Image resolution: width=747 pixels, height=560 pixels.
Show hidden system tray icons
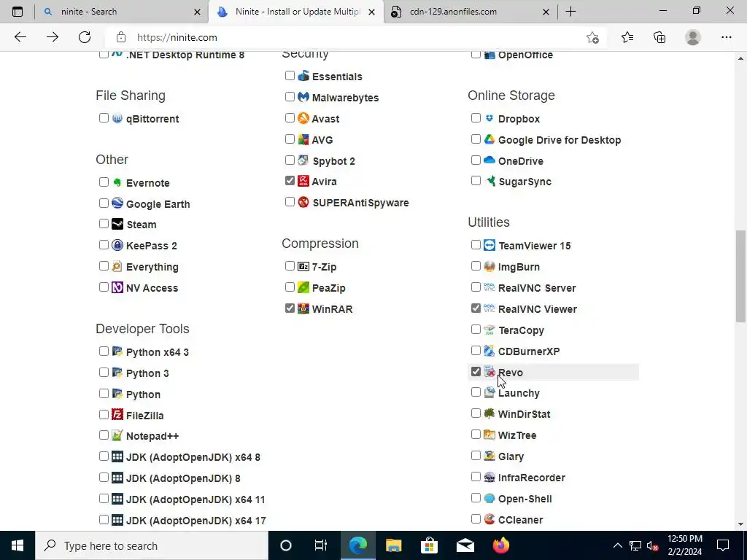click(x=617, y=545)
